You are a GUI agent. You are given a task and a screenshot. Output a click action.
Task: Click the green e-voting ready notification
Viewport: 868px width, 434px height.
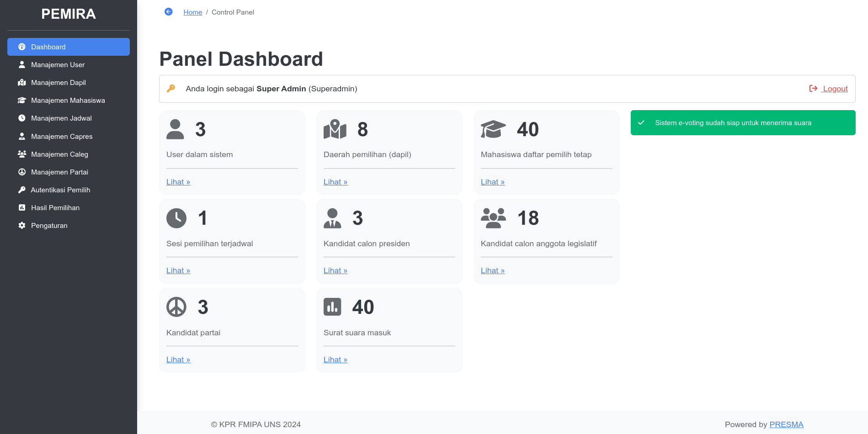click(x=743, y=123)
